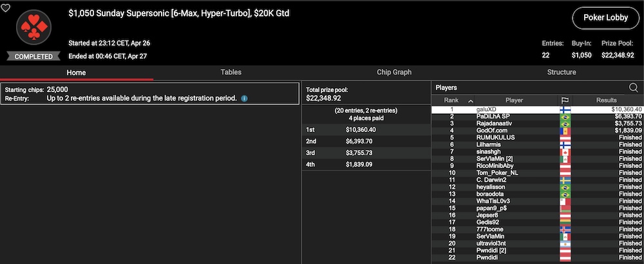Sort by the Results column header
This screenshot has height=264, width=644.
pos(606,100)
